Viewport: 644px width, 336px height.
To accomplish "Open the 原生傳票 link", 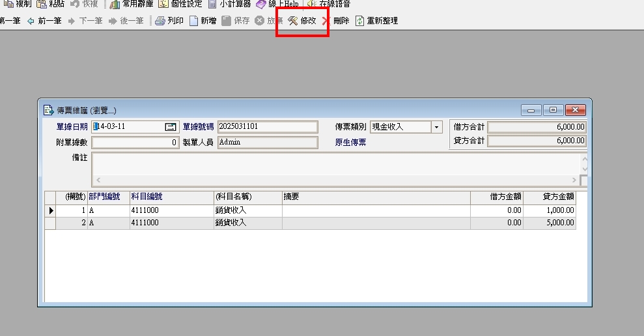I will tap(350, 142).
